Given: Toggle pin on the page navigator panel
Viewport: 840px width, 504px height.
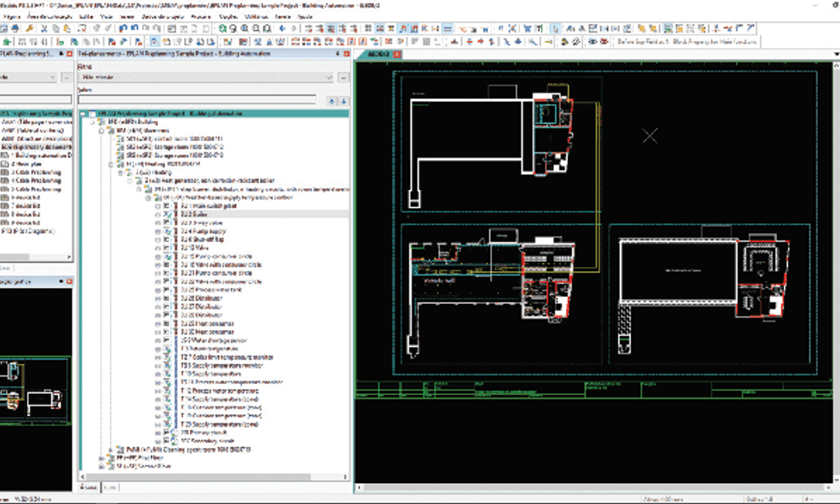Looking at the screenshot, I should [x=61, y=54].
